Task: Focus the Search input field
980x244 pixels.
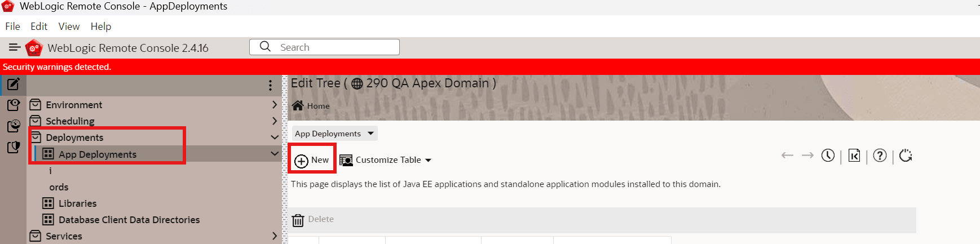Action: (x=324, y=47)
